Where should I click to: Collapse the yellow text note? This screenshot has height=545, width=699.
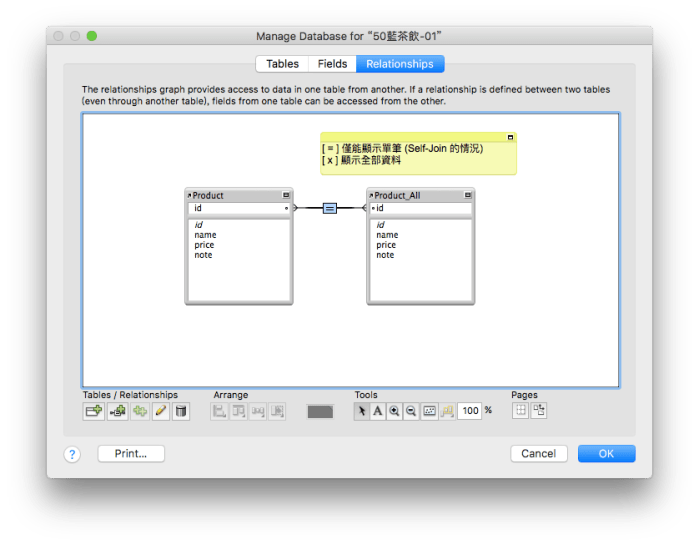(510, 137)
